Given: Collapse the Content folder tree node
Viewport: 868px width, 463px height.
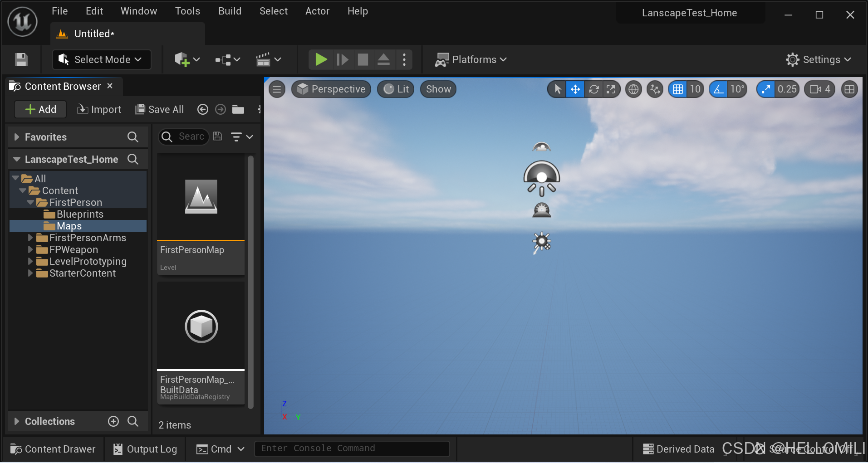Looking at the screenshot, I should (x=23, y=190).
